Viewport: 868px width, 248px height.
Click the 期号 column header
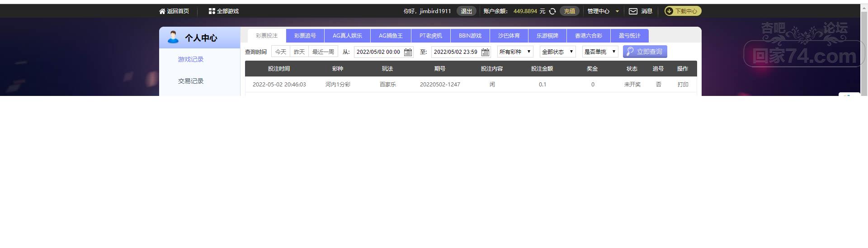tap(440, 69)
